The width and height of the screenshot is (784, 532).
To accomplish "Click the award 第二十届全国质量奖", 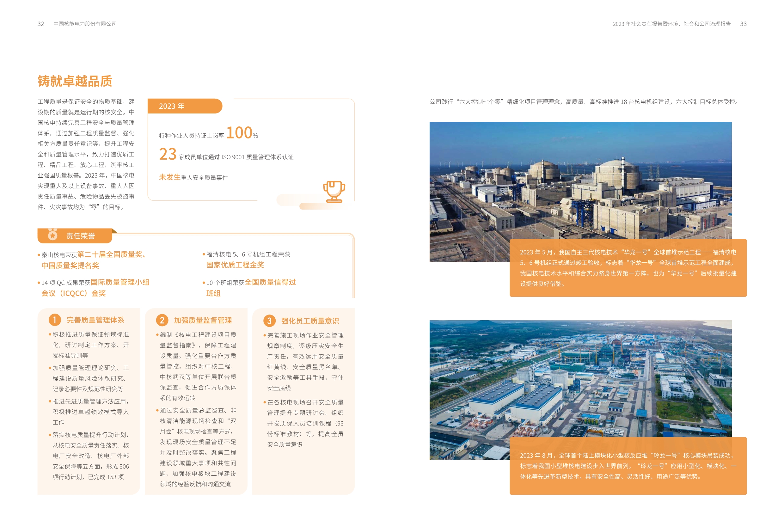I will click(x=110, y=254).
